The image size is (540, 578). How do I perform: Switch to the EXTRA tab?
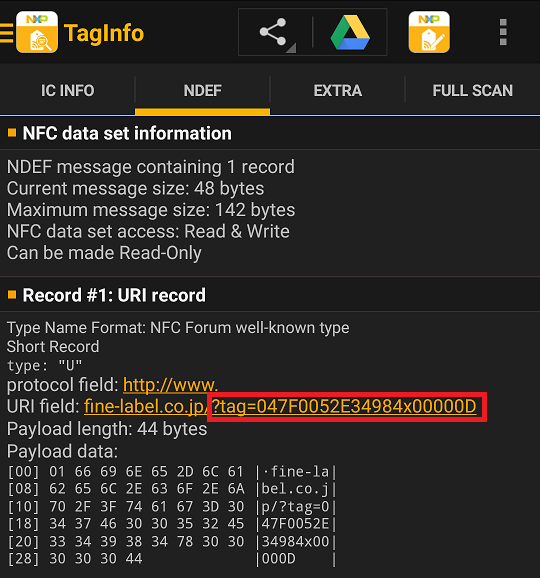pyautogui.click(x=338, y=90)
